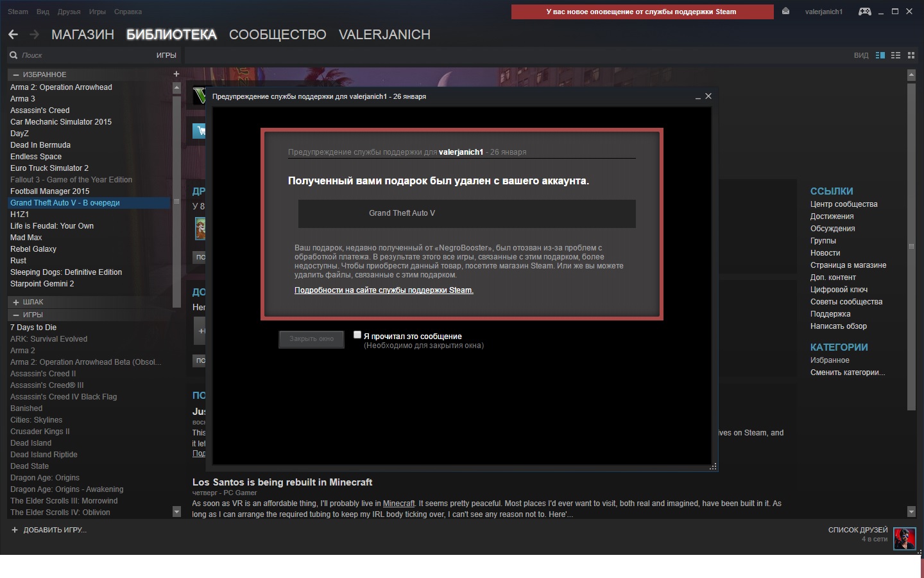
Task: Open the Игры menu
Action: tap(98, 12)
